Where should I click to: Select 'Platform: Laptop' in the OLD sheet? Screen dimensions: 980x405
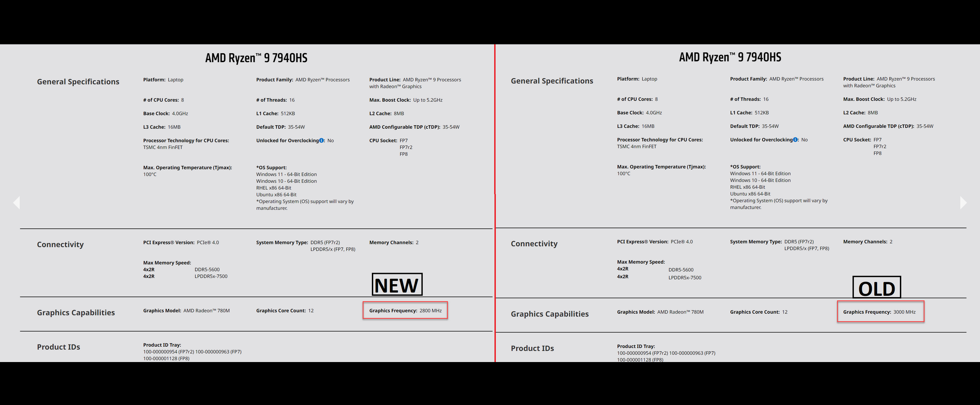tap(637, 79)
